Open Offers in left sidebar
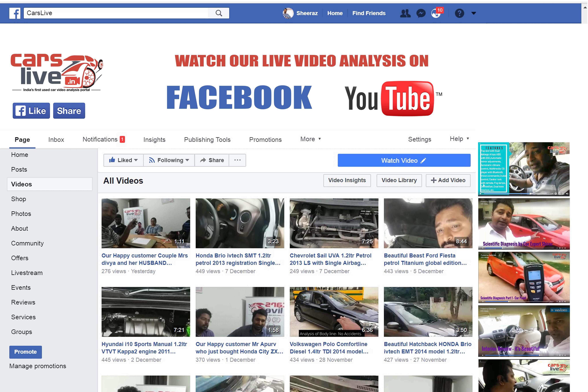 (x=20, y=258)
